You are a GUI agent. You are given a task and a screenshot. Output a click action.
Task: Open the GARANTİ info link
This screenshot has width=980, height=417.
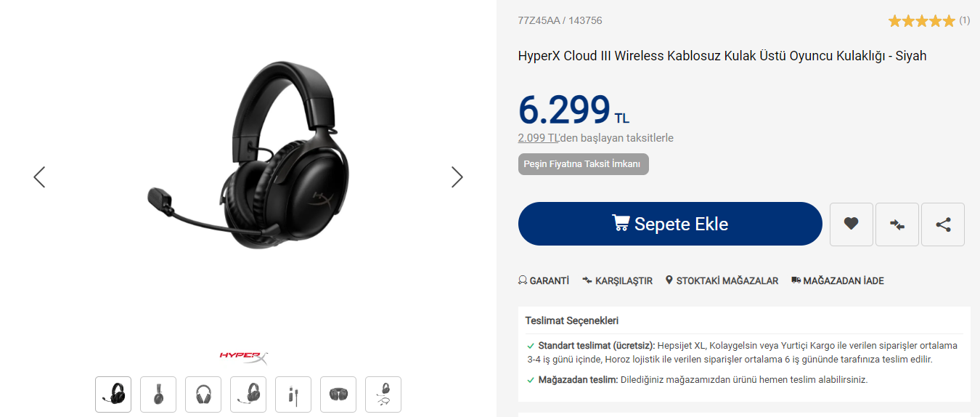(543, 280)
